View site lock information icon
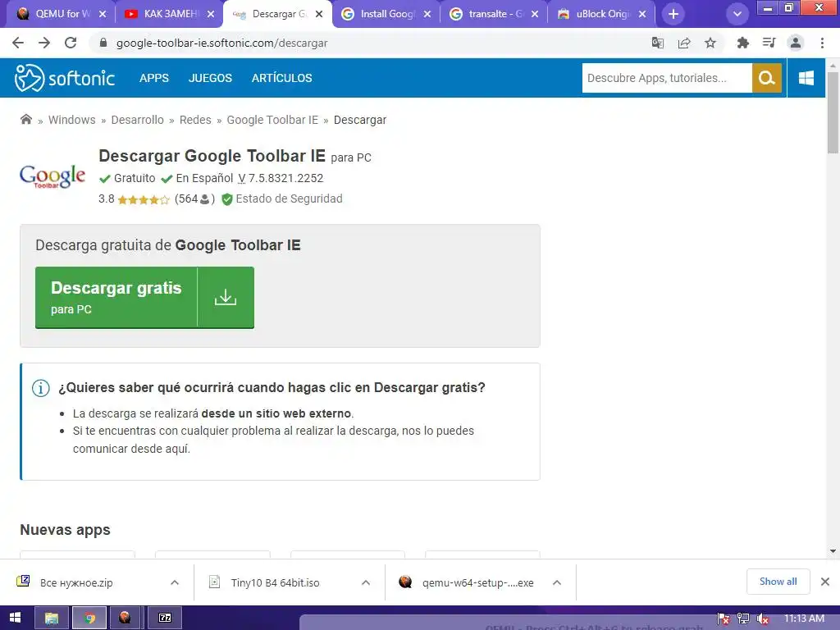The width and height of the screenshot is (840, 630). (x=103, y=43)
